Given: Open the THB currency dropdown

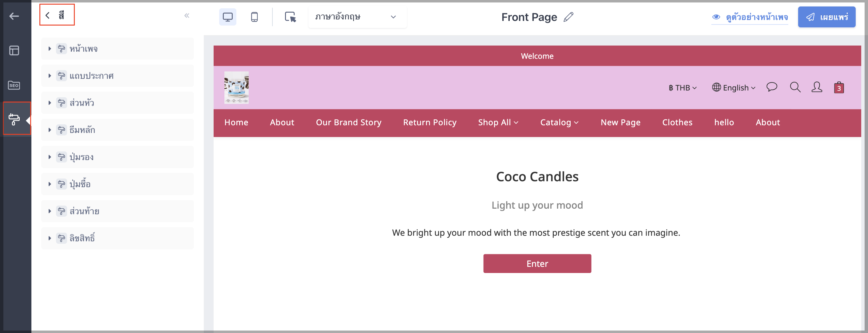Looking at the screenshot, I should (x=683, y=88).
